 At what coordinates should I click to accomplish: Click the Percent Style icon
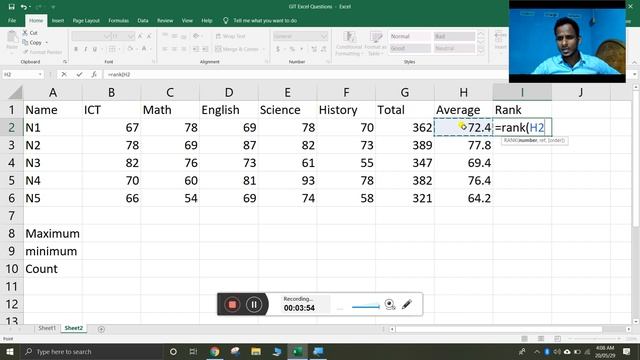coord(292,49)
